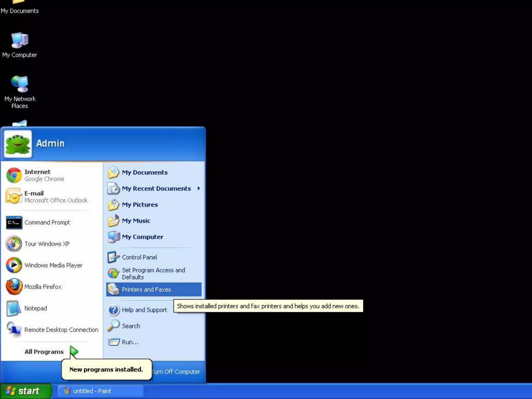This screenshot has height=399, width=532.
Task: Launch Mozilla Firefox icon
Action: click(14, 287)
